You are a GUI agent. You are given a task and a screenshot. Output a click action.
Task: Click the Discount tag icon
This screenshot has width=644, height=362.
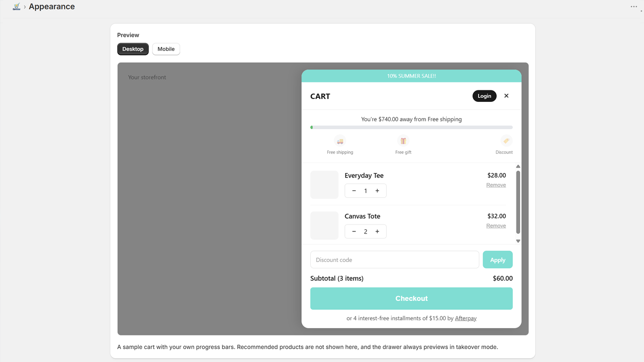coord(506,141)
